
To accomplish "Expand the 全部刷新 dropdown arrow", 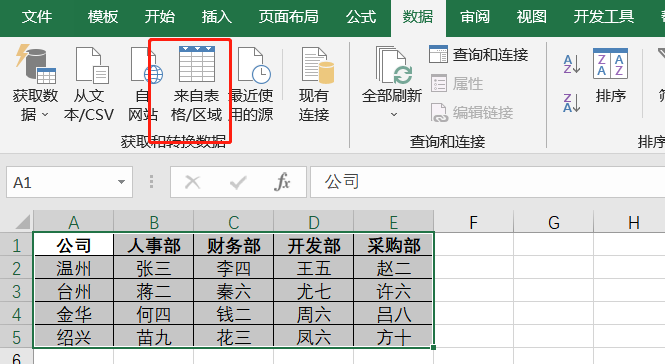I will coord(394,115).
